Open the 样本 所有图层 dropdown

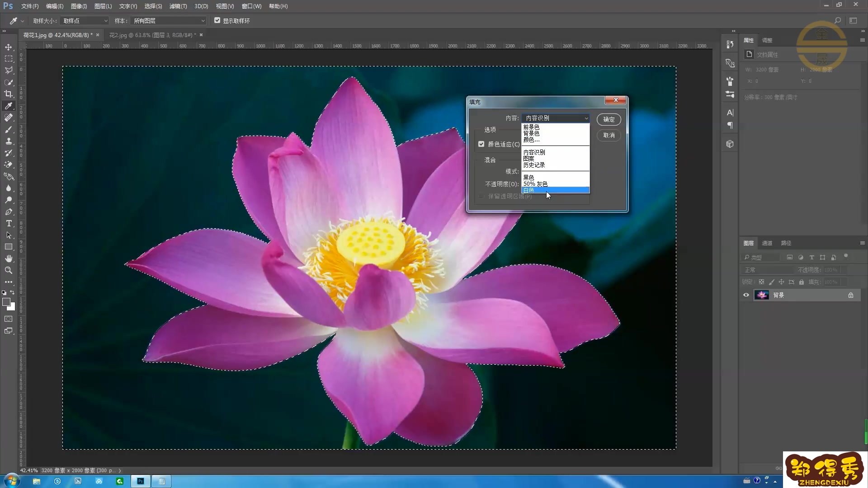[169, 21]
